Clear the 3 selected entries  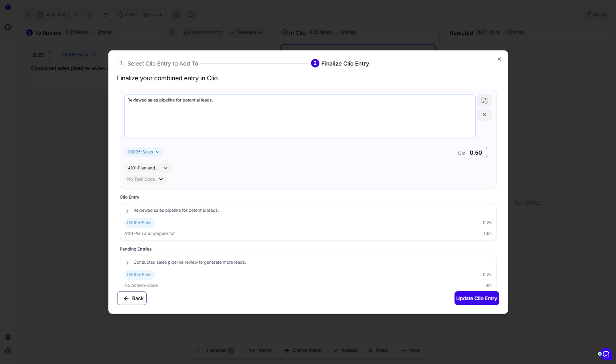pos(231,350)
